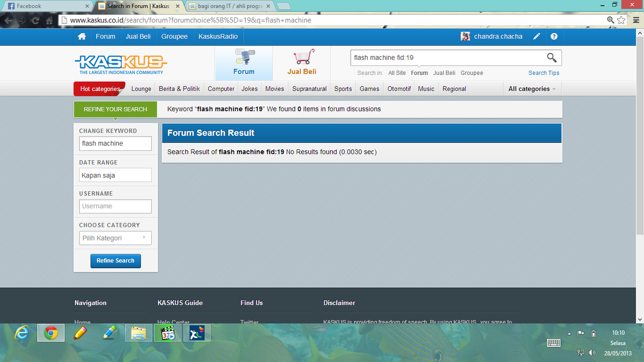
Task: Open Search Tips link
Action: point(544,73)
